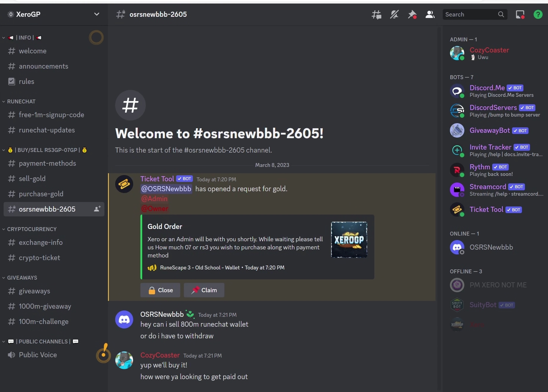Click the channel hash icon in the header

coord(120,14)
